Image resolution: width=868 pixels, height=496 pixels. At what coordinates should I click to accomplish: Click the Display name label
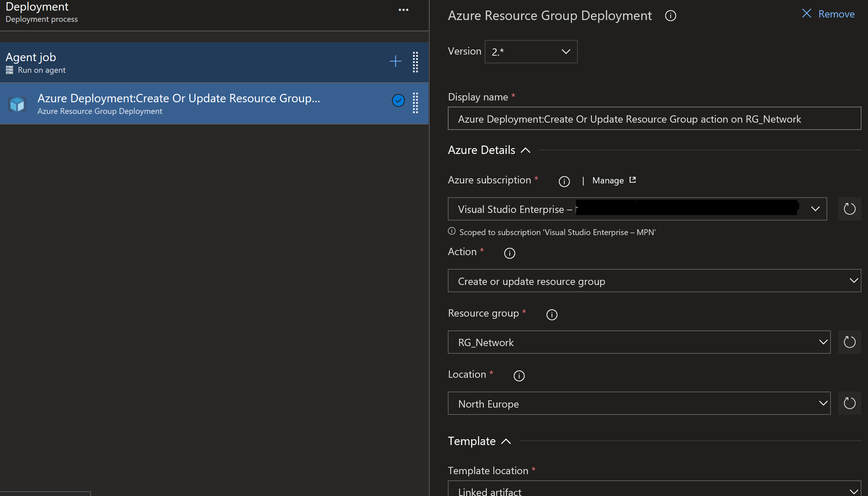478,97
